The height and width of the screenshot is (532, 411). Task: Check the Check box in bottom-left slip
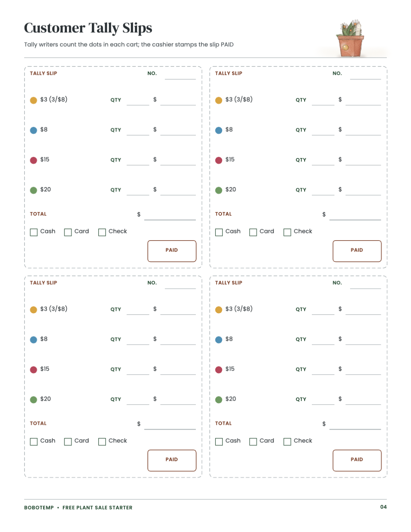click(x=102, y=442)
